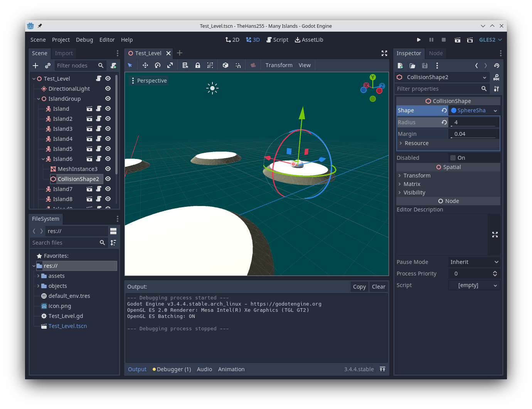Toggle distraction free mode icon
This screenshot has height=409, width=532.
coord(384,53)
